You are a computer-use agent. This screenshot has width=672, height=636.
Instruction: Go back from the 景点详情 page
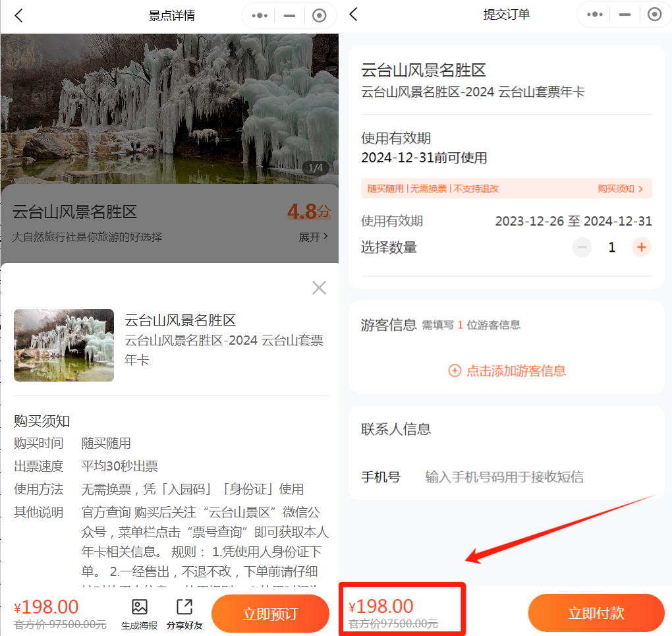tap(18, 15)
